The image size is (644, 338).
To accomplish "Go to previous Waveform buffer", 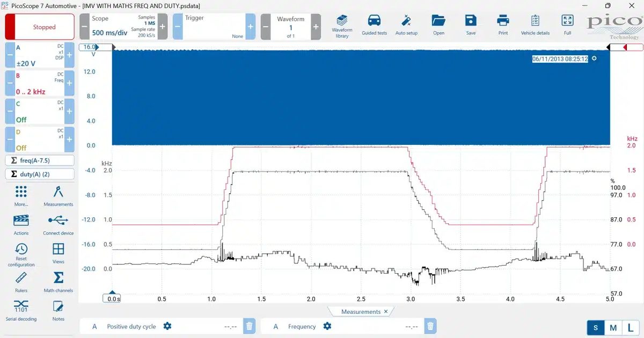I will [x=266, y=27].
